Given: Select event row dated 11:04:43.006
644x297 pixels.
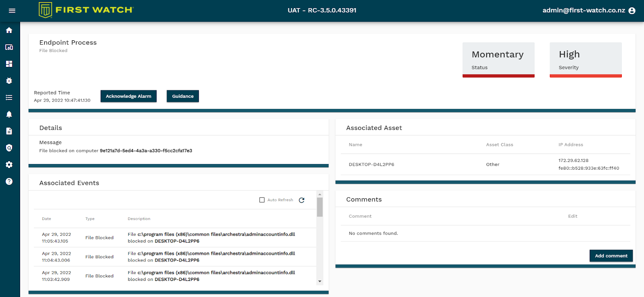Looking at the screenshot, I should [175, 257].
